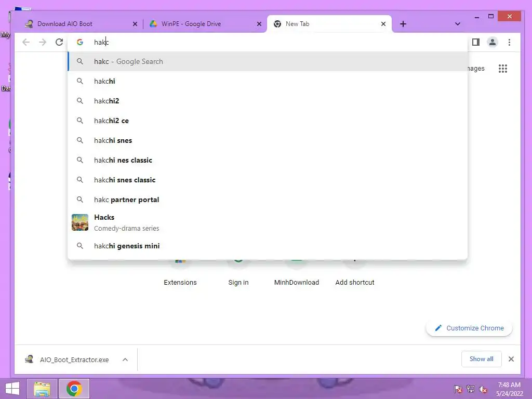
Task: Open the Hacks comedy-drama series suggestion
Action: [x=268, y=222]
